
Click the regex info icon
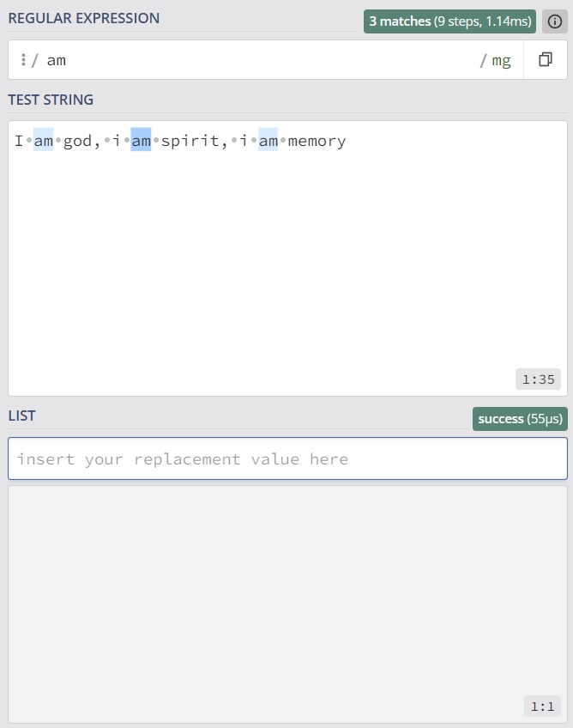pos(555,21)
